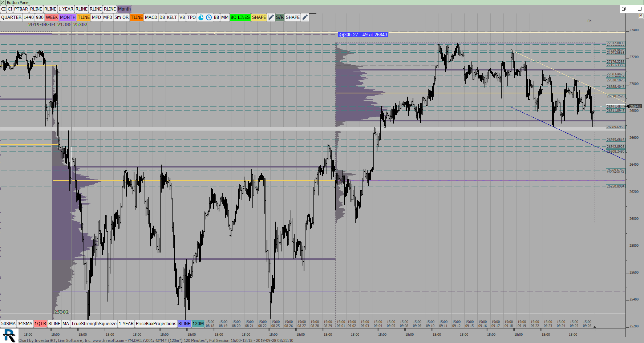This screenshot has width=644, height=343.
Task: Select the pencil icon after the white SHAPE button
Action: [x=305, y=17]
